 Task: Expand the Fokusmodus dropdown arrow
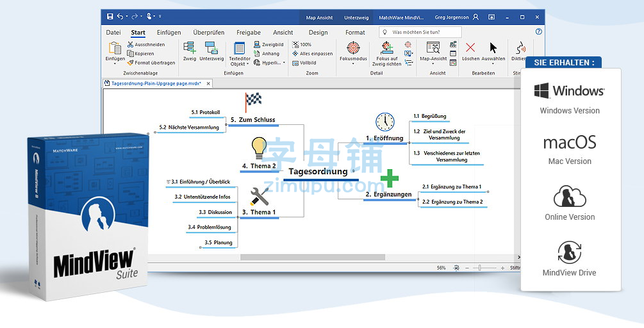[353, 64]
